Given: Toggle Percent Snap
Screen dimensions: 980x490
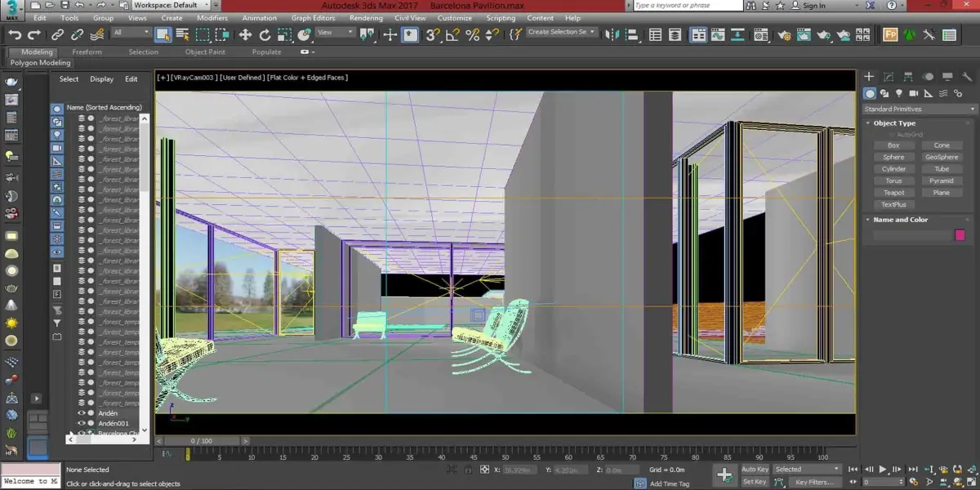Looking at the screenshot, I should (x=471, y=34).
